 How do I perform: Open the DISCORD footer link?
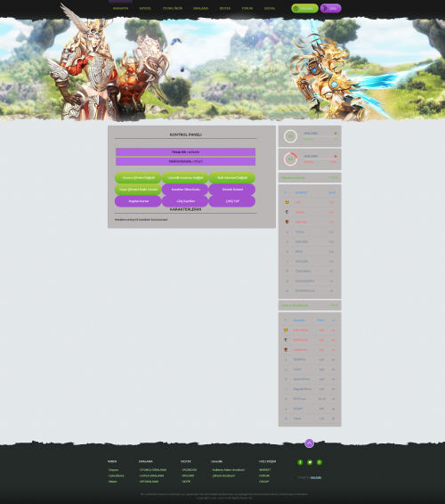tap(187, 476)
